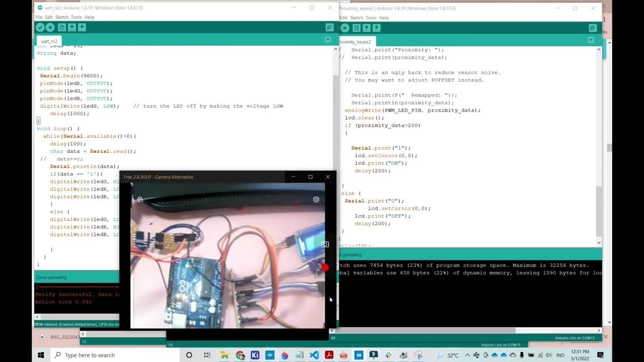The height and width of the screenshot is (362, 644).
Task: Take photo with camera snapshot icon
Action: click(x=325, y=244)
